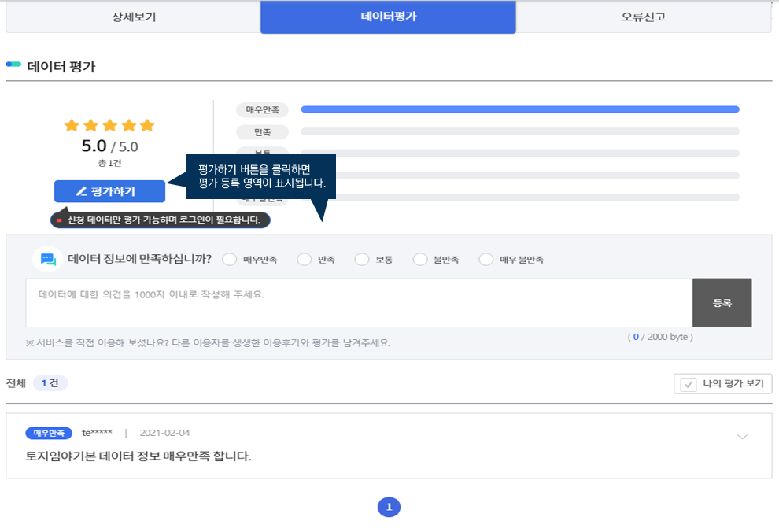Select the 만족 radio option
The width and height of the screenshot is (779, 532).
click(305, 260)
